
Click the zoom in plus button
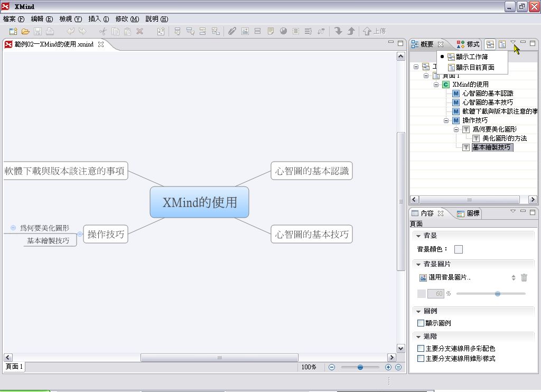click(388, 367)
